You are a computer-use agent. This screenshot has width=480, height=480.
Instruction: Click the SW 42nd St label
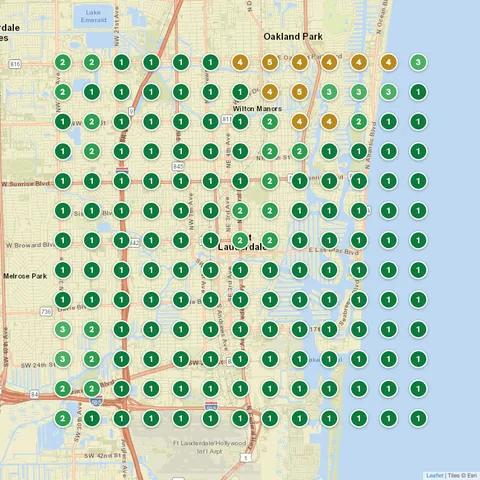click(102, 455)
